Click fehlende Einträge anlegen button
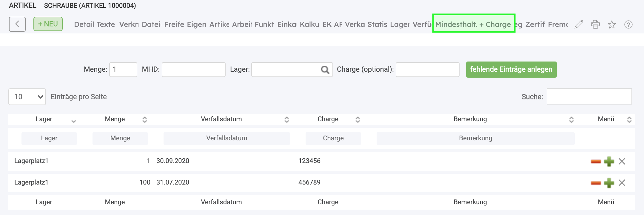Image resolution: width=644 pixels, height=215 pixels. (511, 70)
